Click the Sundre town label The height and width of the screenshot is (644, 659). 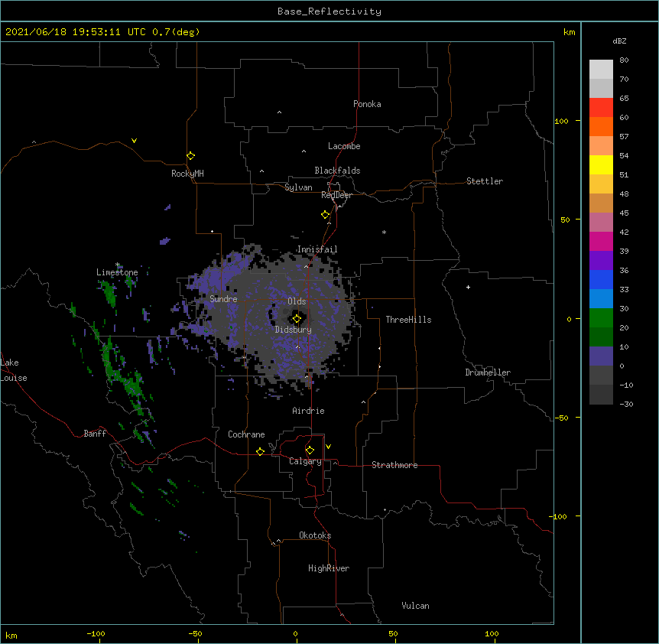click(223, 299)
